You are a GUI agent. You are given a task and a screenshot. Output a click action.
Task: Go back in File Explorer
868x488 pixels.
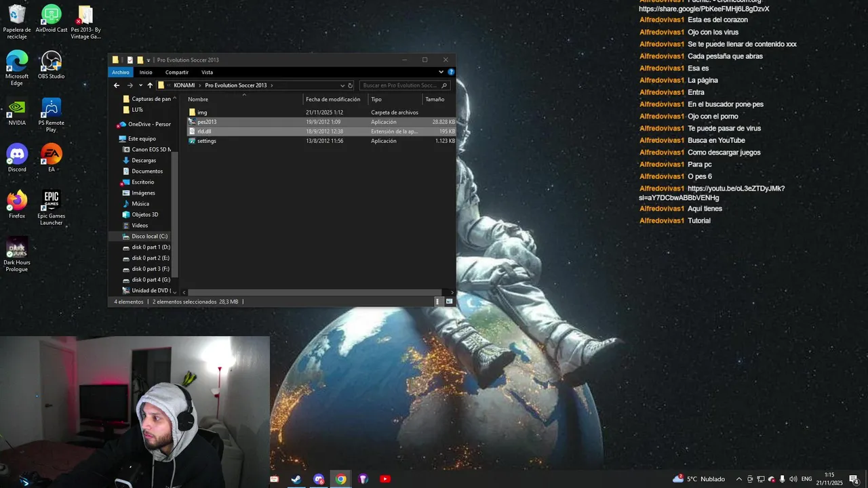(117, 85)
